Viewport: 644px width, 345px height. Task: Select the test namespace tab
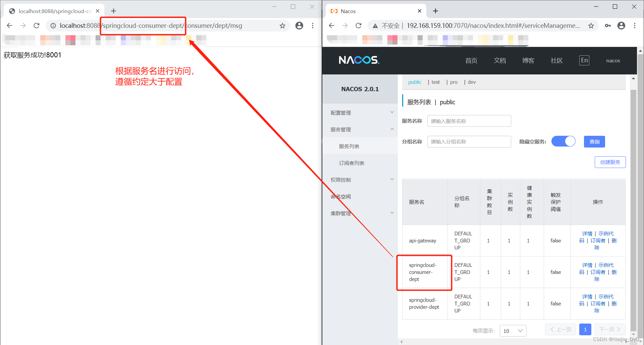coord(436,82)
